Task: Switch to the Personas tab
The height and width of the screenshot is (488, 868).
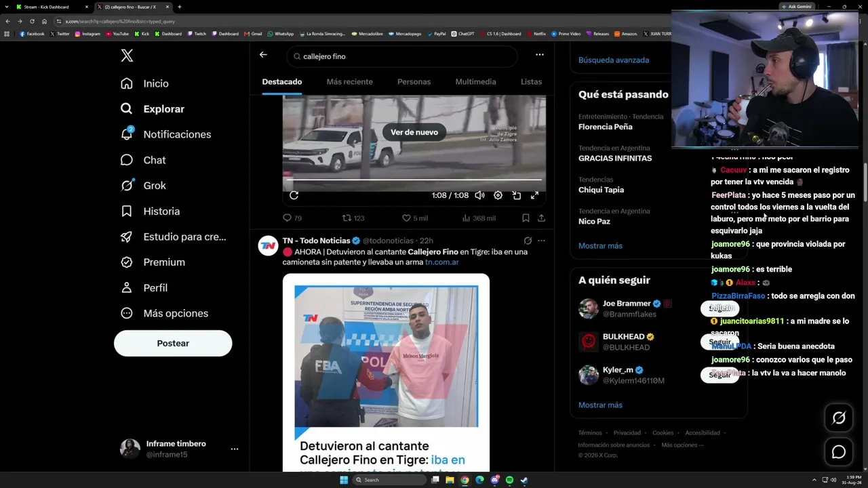Action: point(414,82)
